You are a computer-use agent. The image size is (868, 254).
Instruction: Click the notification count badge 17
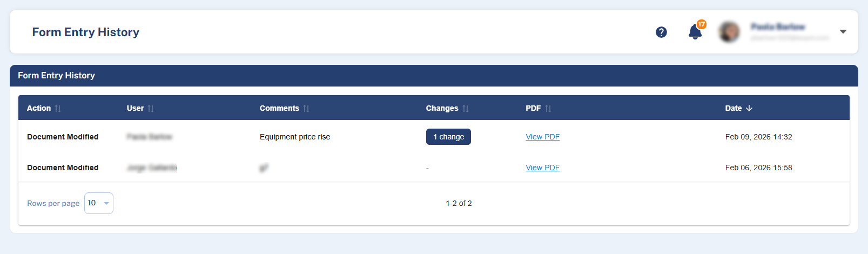click(x=701, y=24)
